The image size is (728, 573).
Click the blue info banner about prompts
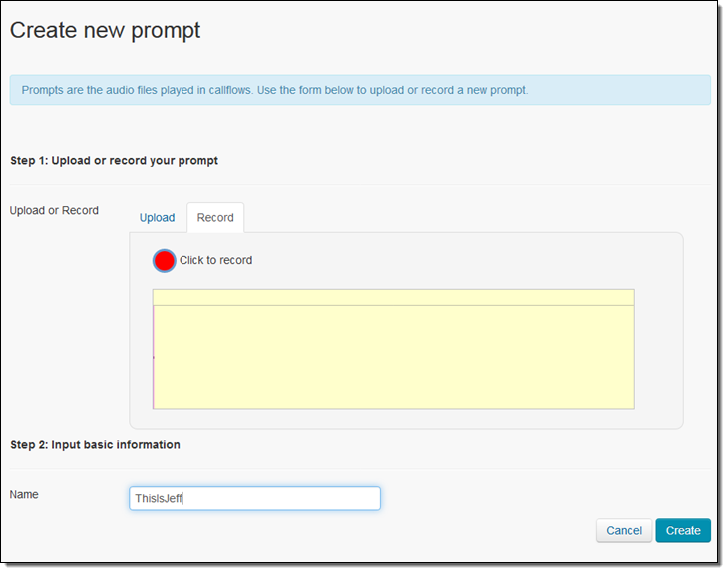[360, 90]
